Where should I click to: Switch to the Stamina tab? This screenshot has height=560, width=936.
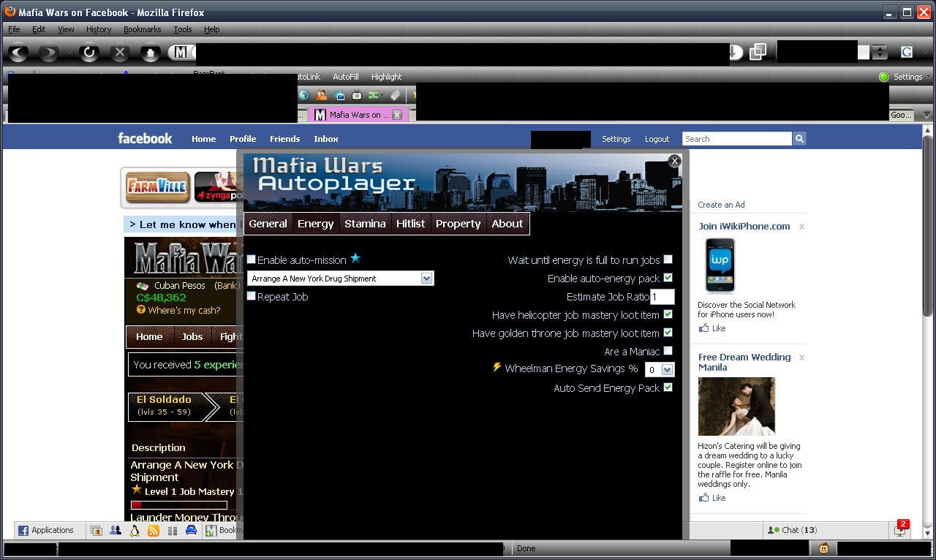[365, 224]
